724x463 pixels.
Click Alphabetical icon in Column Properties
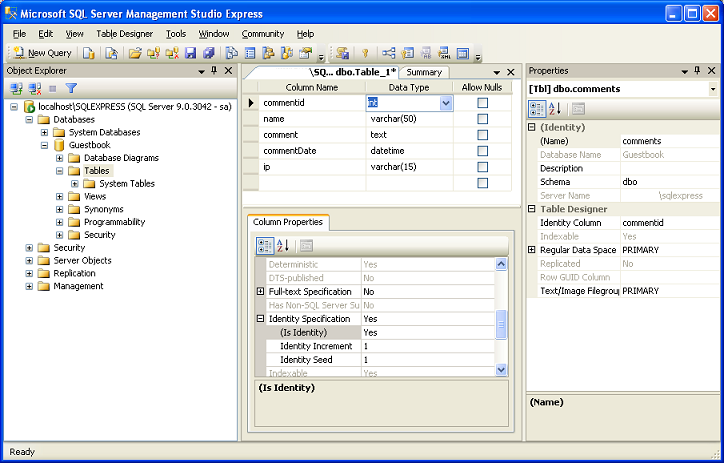(283, 246)
